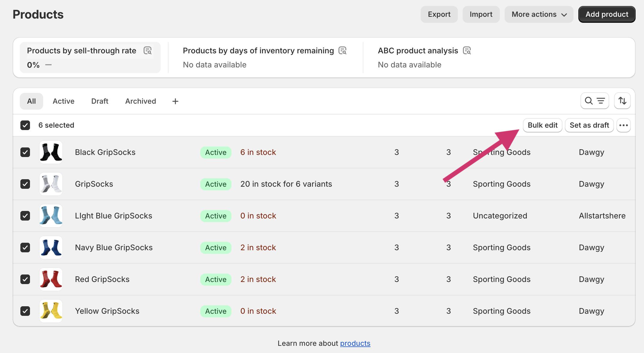
Task: Open the Yellow GripSocks product
Action: 107,311
